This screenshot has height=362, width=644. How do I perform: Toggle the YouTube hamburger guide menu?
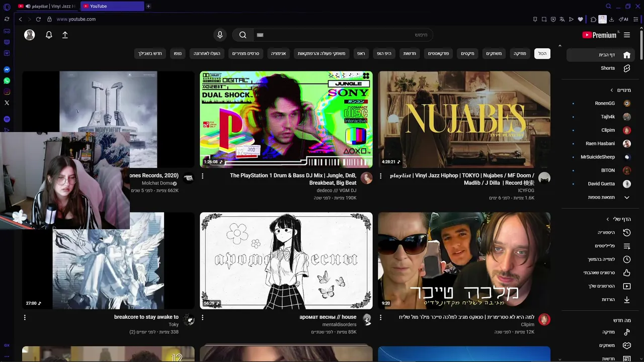627,35
